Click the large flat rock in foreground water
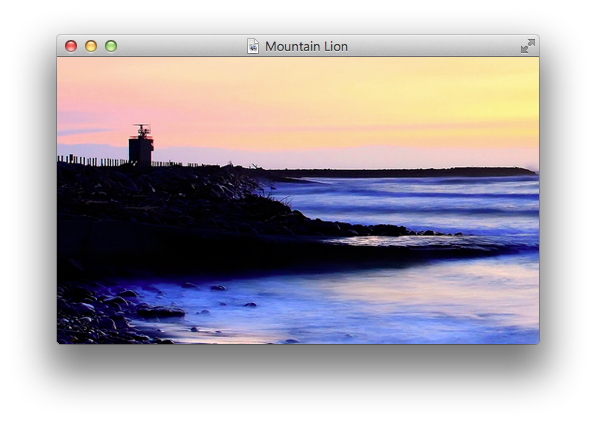The image size is (596, 423). (160, 312)
